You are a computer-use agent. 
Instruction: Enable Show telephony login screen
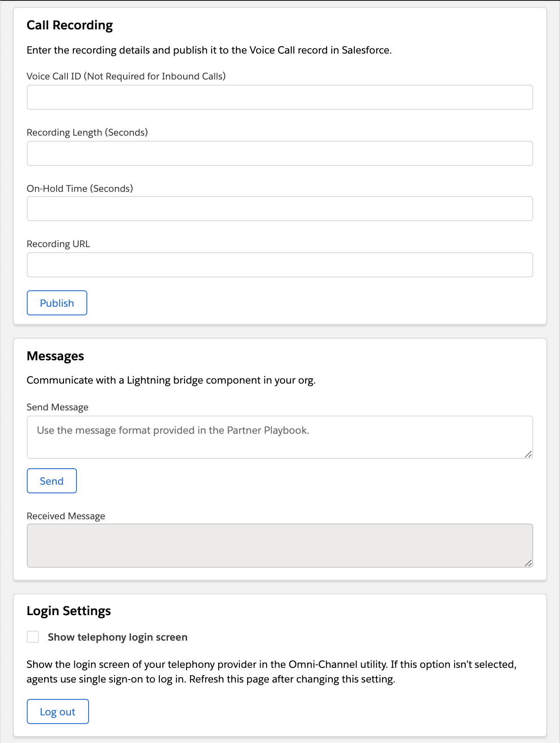tap(33, 637)
